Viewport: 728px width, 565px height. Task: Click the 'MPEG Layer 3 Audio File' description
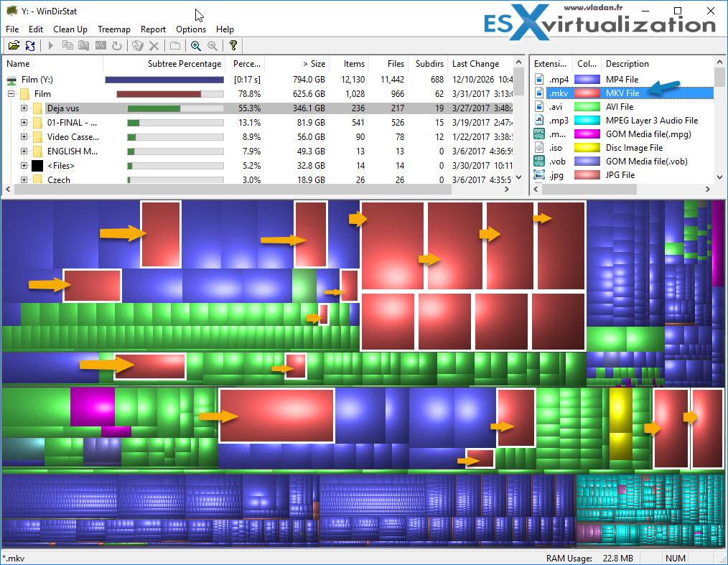652,120
